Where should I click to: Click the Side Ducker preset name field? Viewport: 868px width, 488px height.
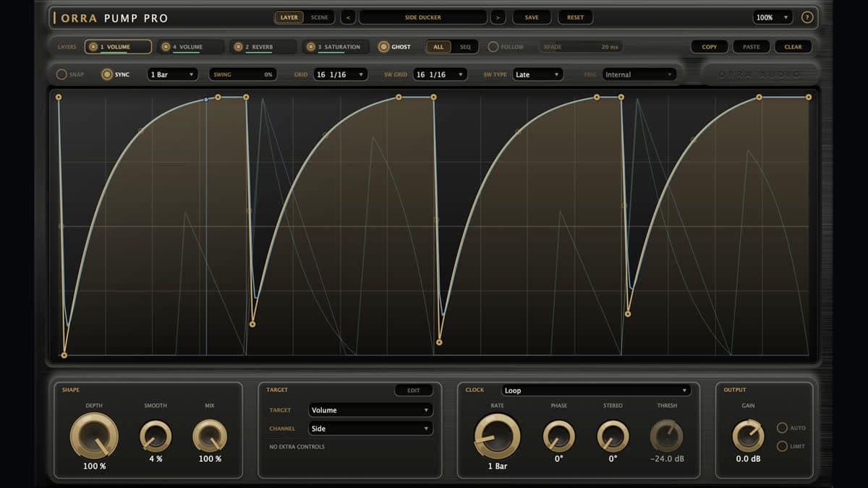click(x=423, y=17)
